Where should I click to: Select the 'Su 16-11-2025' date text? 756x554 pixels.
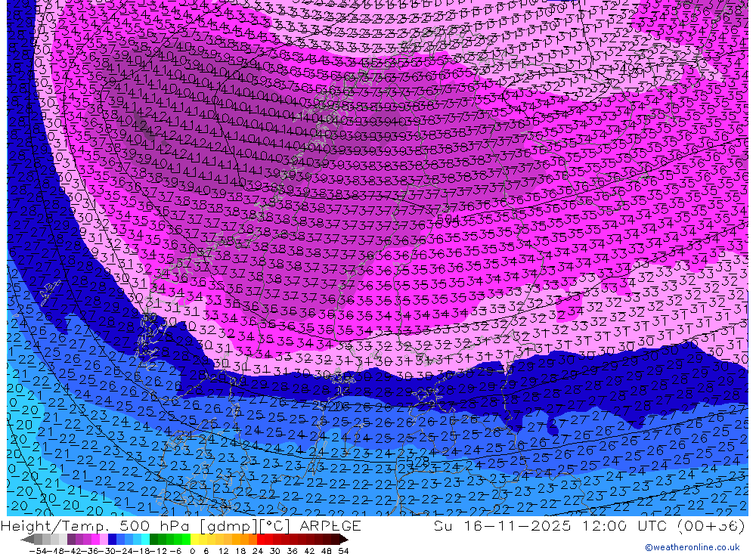click(503, 525)
